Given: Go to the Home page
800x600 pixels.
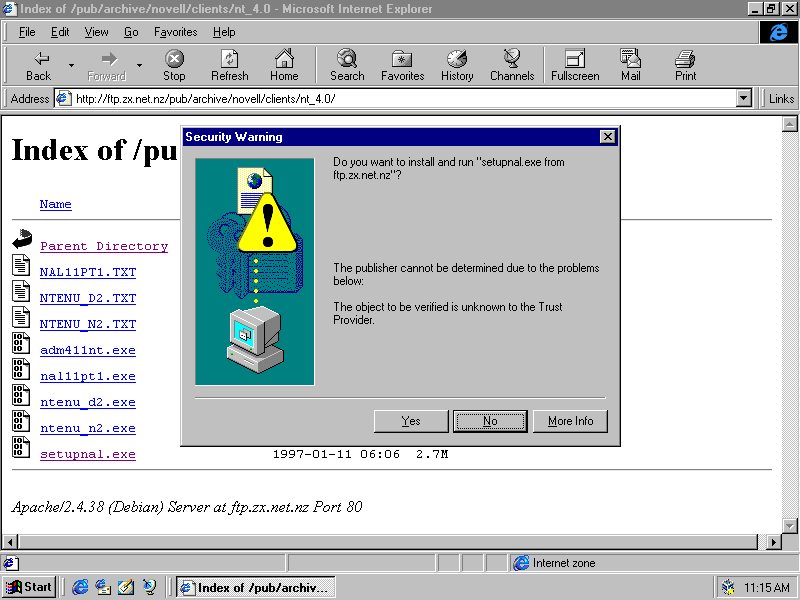Looking at the screenshot, I should pos(284,66).
